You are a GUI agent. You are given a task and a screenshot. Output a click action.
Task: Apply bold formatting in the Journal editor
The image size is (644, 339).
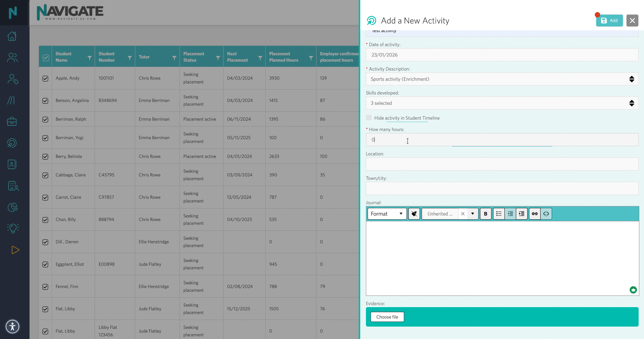click(485, 214)
